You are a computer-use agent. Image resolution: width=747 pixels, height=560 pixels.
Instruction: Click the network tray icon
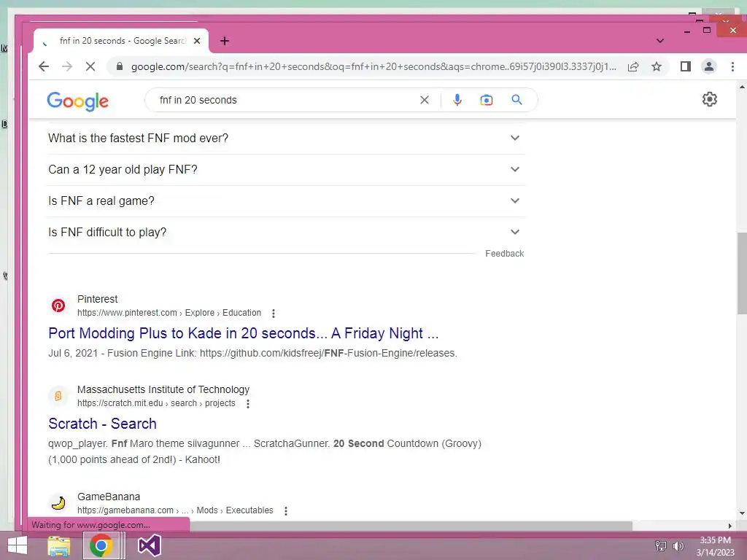661,546
